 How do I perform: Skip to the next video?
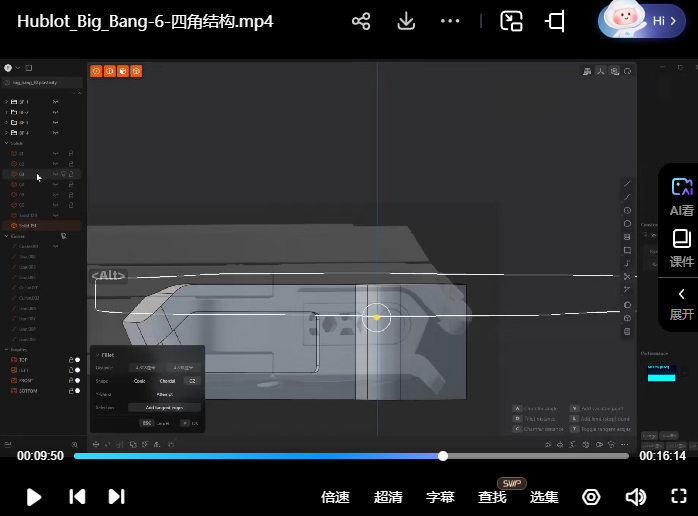coord(116,496)
